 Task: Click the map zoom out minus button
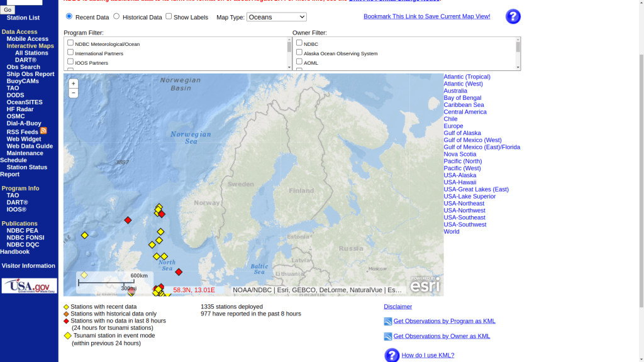74,93
